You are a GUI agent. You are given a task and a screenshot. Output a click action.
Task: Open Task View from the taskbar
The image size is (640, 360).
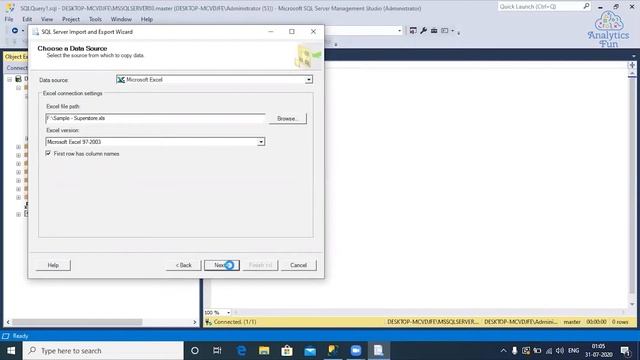point(217,351)
